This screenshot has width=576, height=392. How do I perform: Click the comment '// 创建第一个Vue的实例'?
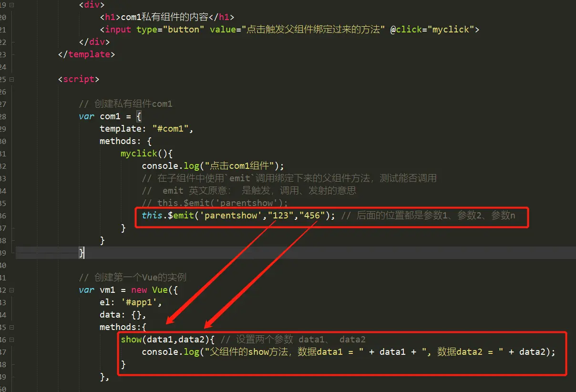133,278
